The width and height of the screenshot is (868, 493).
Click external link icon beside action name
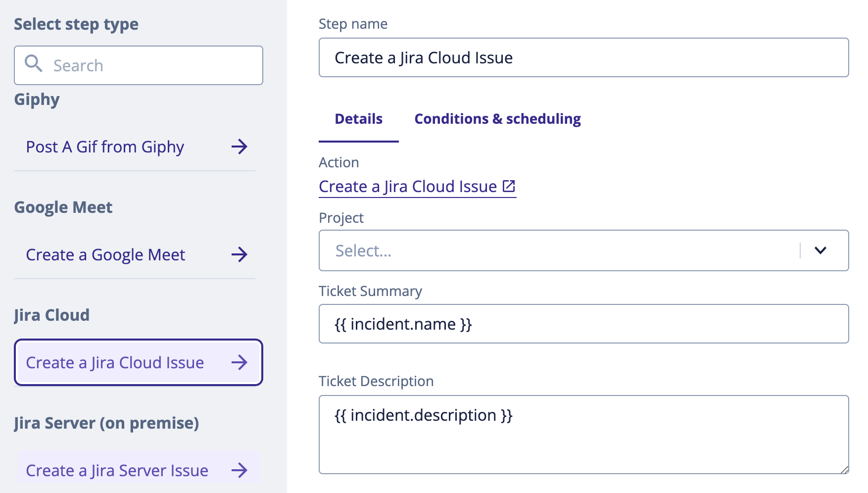[509, 186]
